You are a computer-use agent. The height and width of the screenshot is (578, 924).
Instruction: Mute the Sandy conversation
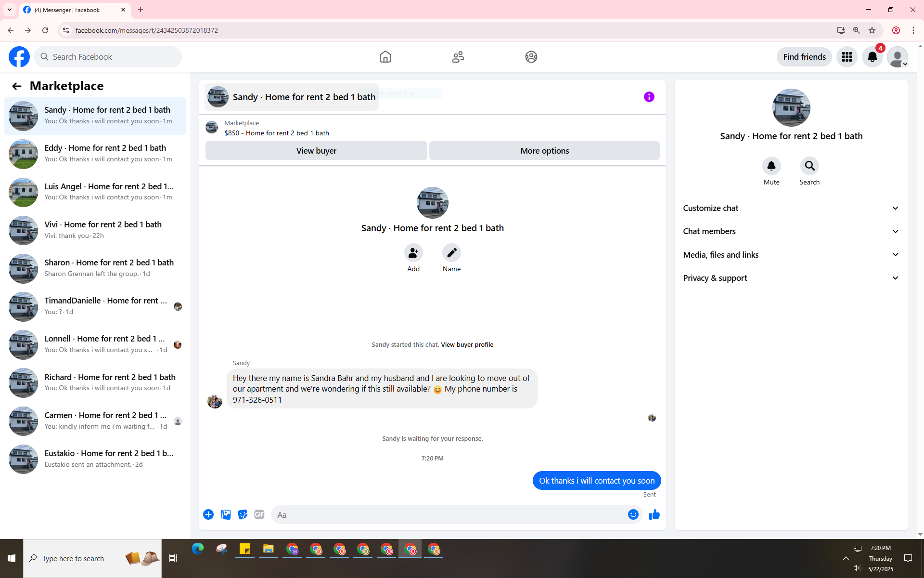pos(771,166)
